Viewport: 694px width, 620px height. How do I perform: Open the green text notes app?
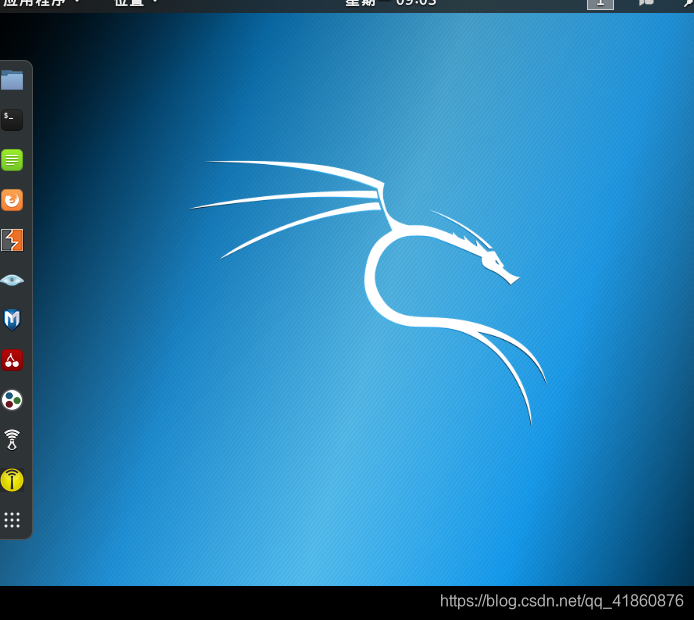(x=12, y=160)
